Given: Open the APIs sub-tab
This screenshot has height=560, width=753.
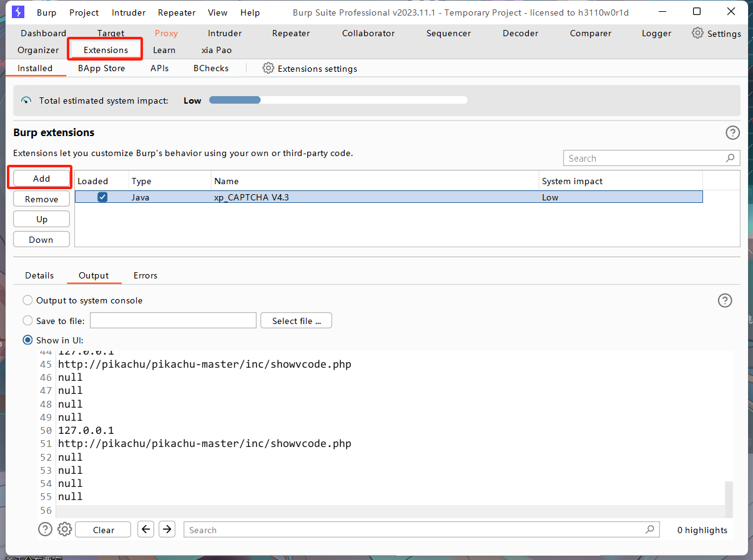Looking at the screenshot, I should point(159,68).
